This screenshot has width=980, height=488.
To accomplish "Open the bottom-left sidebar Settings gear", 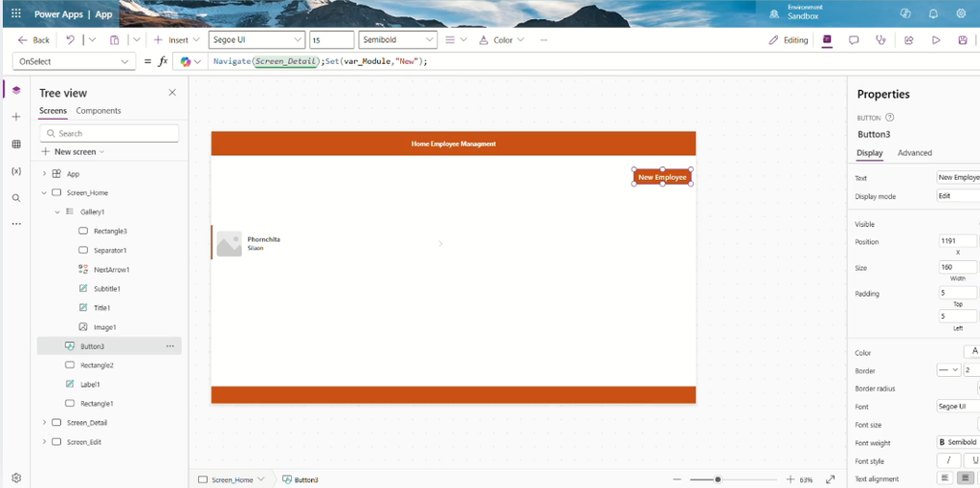I will coord(16,478).
